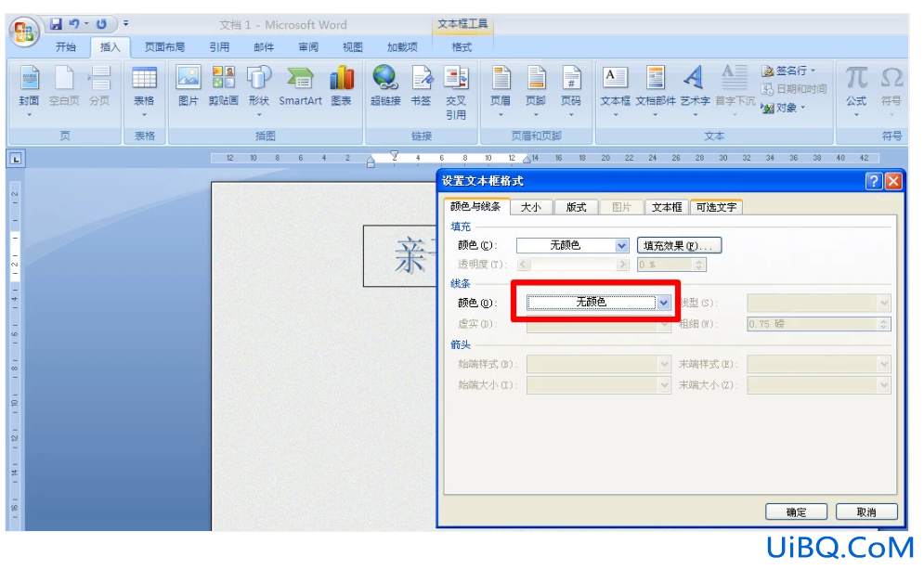Select the 颜色与线条 dialog tab

[x=475, y=206]
